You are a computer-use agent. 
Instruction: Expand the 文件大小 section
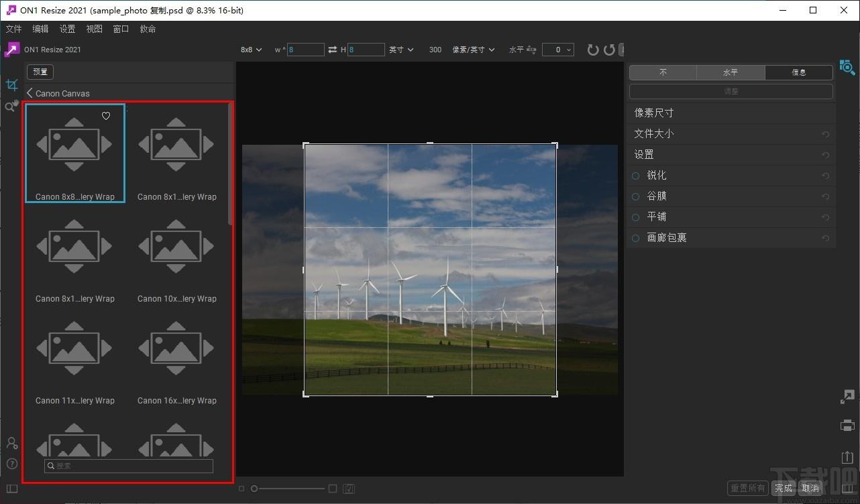[731, 134]
